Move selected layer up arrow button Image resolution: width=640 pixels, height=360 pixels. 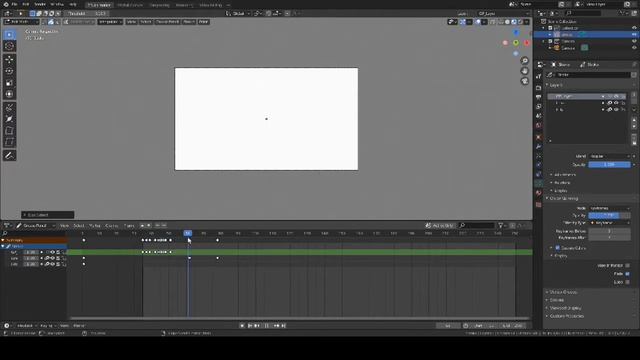coord(634,120)
